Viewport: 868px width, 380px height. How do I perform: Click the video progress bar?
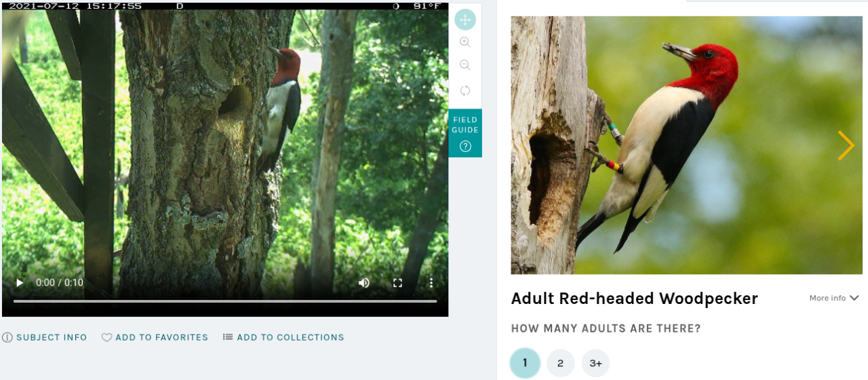[x=225, y=301]
